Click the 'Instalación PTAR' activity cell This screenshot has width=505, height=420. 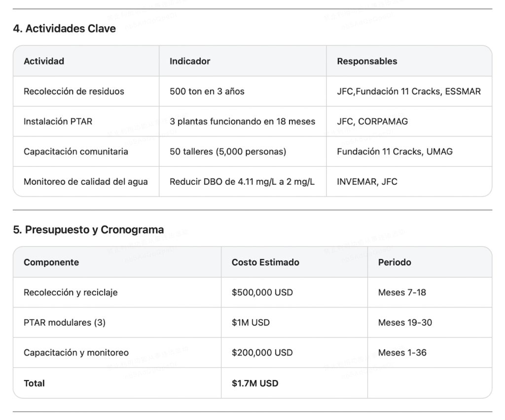[x=58, y=121]
